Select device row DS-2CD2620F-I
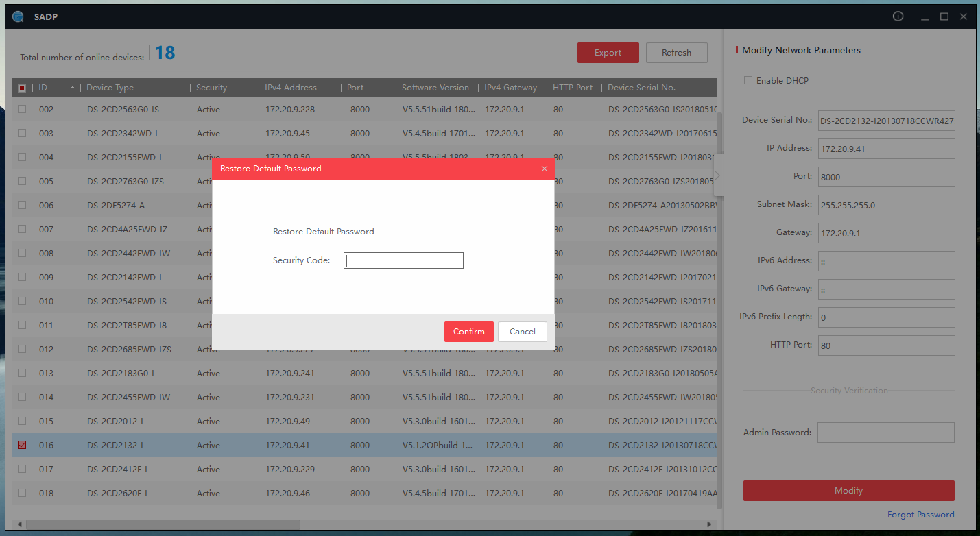Screen dimensions: 980x536 [x=364, y=493]
